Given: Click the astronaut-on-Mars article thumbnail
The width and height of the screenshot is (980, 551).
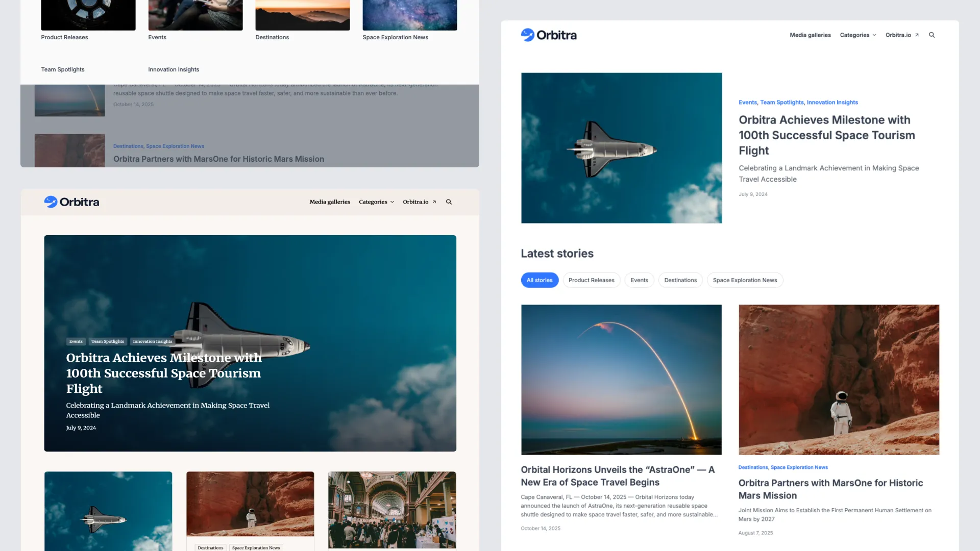Looking at the screenshot, I should 839,379.
